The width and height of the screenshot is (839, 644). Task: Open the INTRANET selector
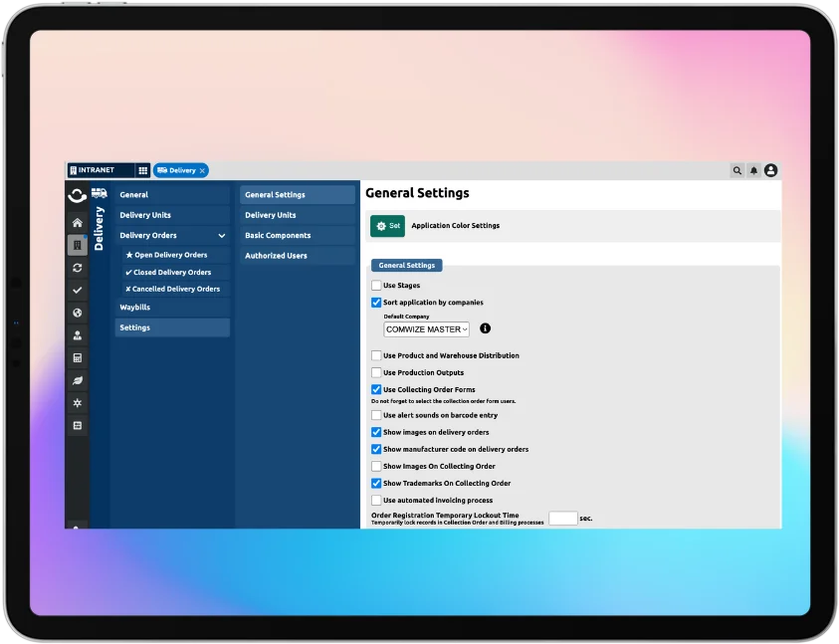tap(100, 170)
